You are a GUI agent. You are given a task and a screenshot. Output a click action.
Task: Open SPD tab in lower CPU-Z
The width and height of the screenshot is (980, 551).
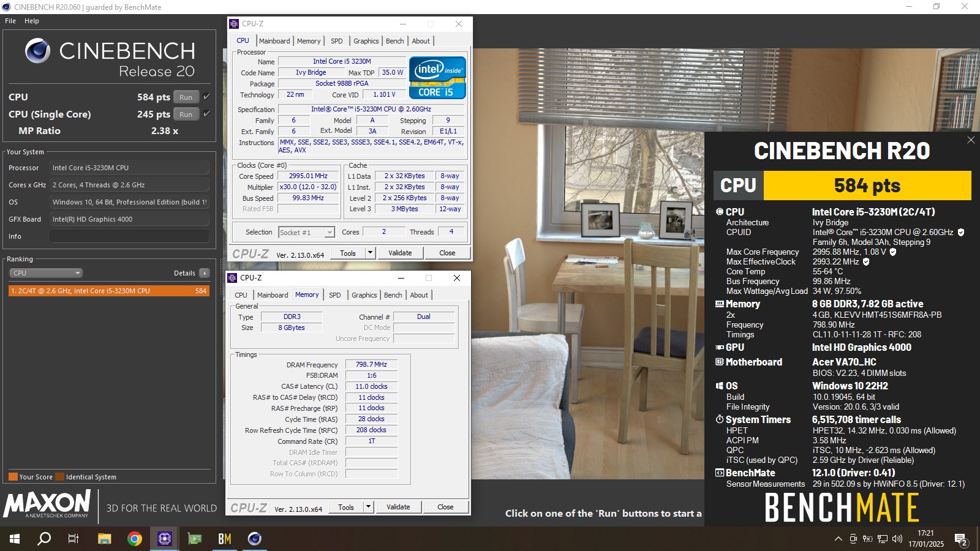coord(335,295)
